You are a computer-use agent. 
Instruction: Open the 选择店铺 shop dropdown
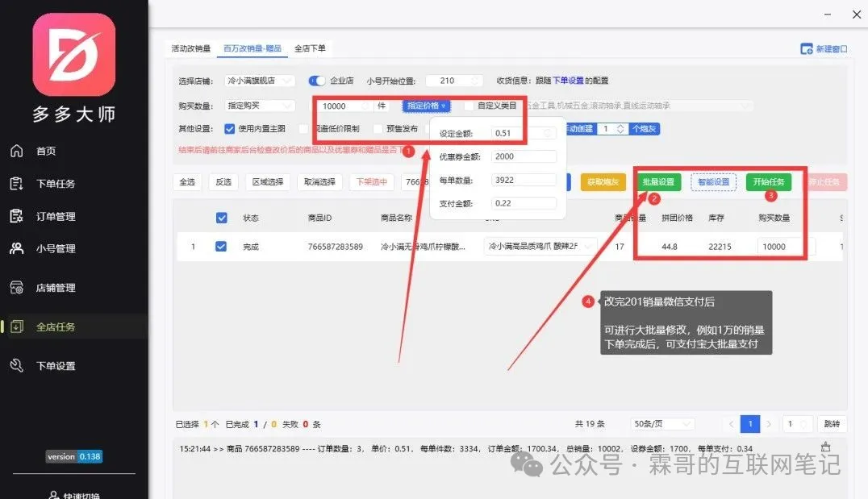point(259,81)
